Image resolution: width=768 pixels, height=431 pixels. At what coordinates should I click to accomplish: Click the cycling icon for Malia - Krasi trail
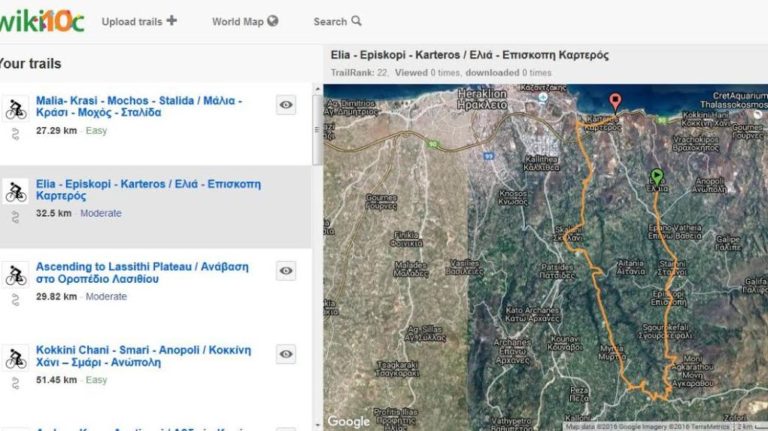[x=16, y=109]
